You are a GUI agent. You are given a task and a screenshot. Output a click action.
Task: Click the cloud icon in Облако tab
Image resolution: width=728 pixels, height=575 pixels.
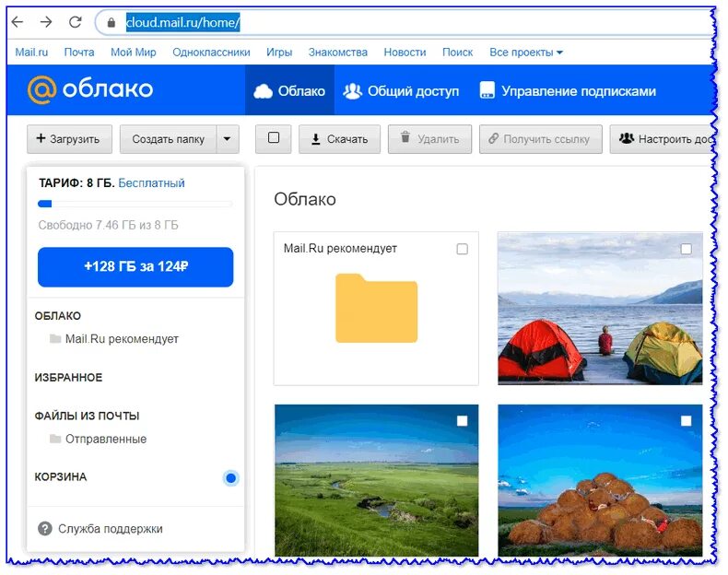[x=263, y=91]
